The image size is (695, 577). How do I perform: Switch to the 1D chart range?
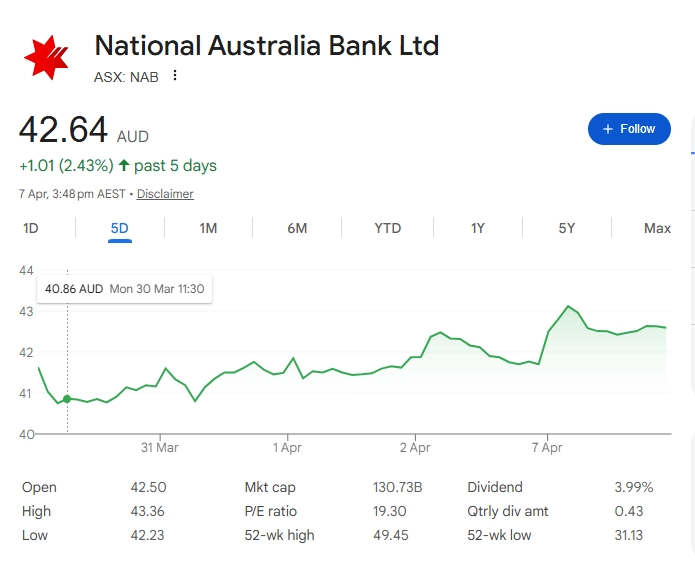pyautogui.click(x=31, y=228)
